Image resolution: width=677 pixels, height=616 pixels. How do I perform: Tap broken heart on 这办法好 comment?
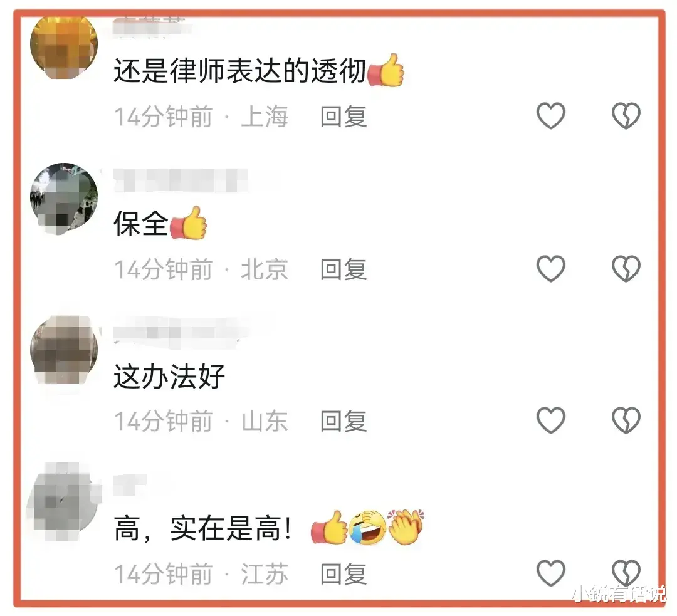point(626,420)
